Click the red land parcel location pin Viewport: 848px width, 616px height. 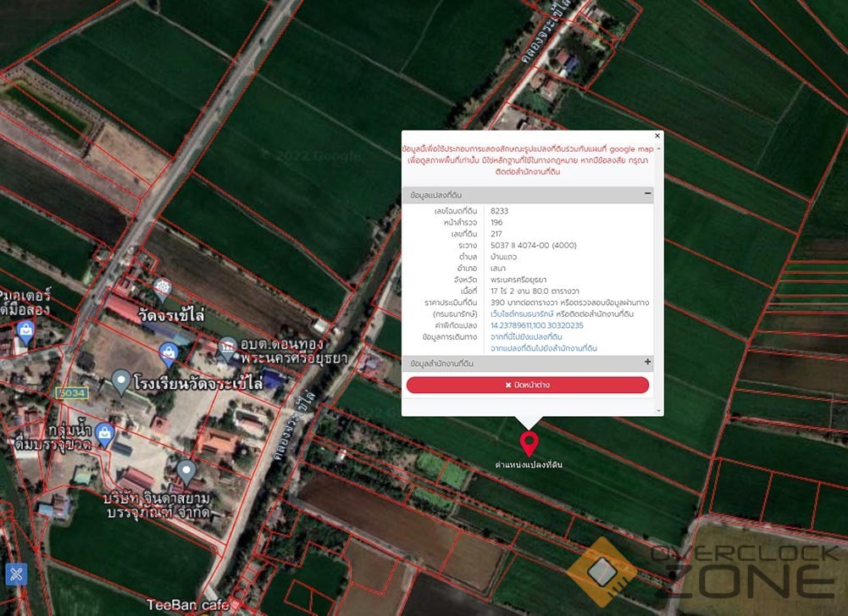point(529,442)
